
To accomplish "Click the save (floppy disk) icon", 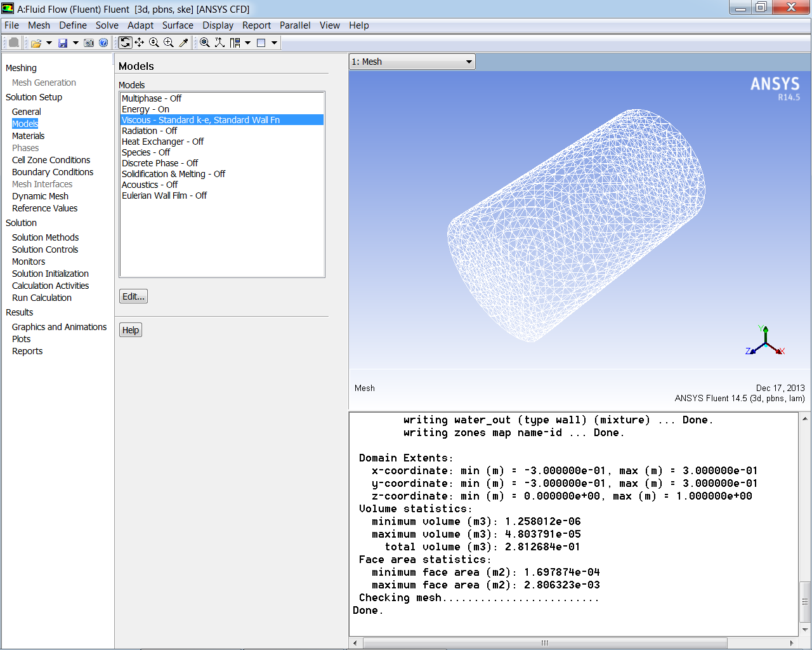I will [x=63, y=43].
